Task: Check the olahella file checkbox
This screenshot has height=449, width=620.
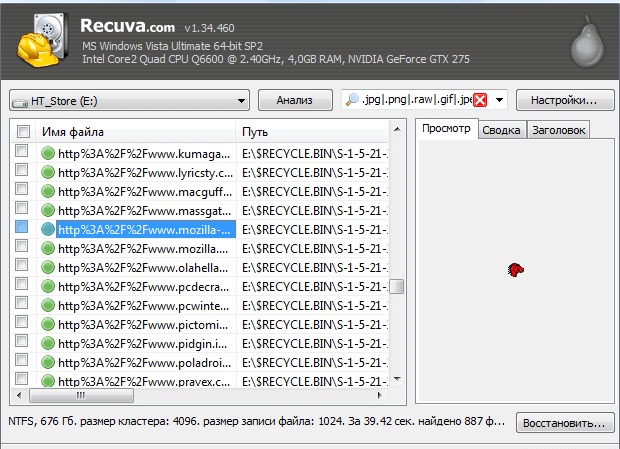Action: tap(21, 264)
